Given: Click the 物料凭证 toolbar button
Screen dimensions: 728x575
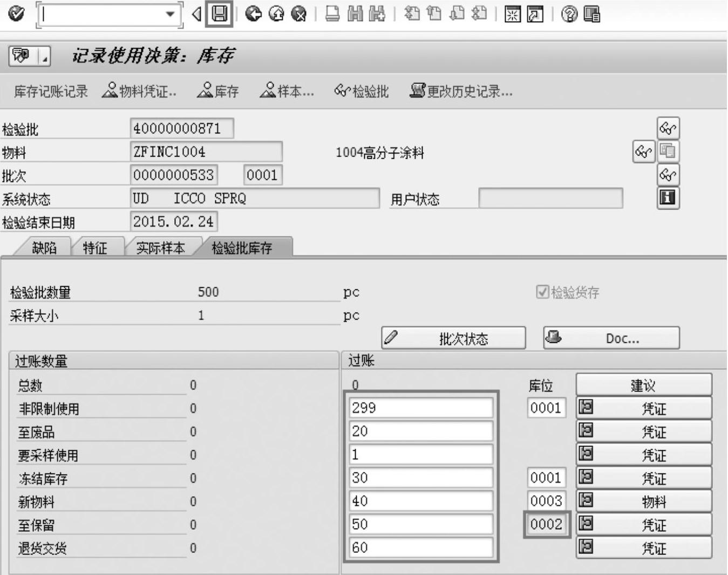Looking at the screenshot, I should [139, 91].
